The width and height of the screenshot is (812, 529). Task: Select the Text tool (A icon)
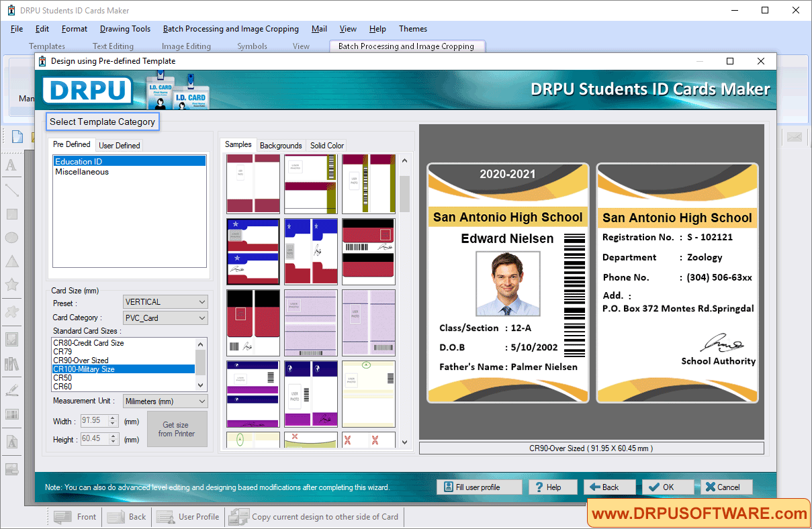coord(11,165)
